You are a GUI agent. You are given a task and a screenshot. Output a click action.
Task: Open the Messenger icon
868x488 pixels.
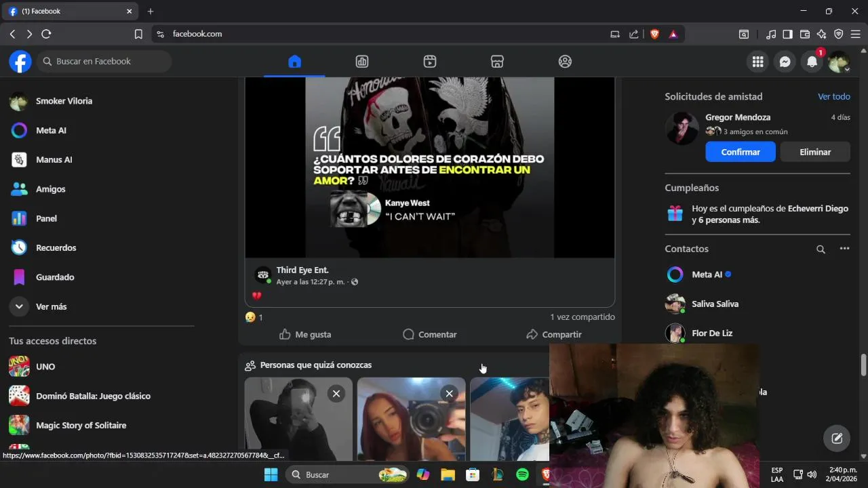tap(785, 62)
